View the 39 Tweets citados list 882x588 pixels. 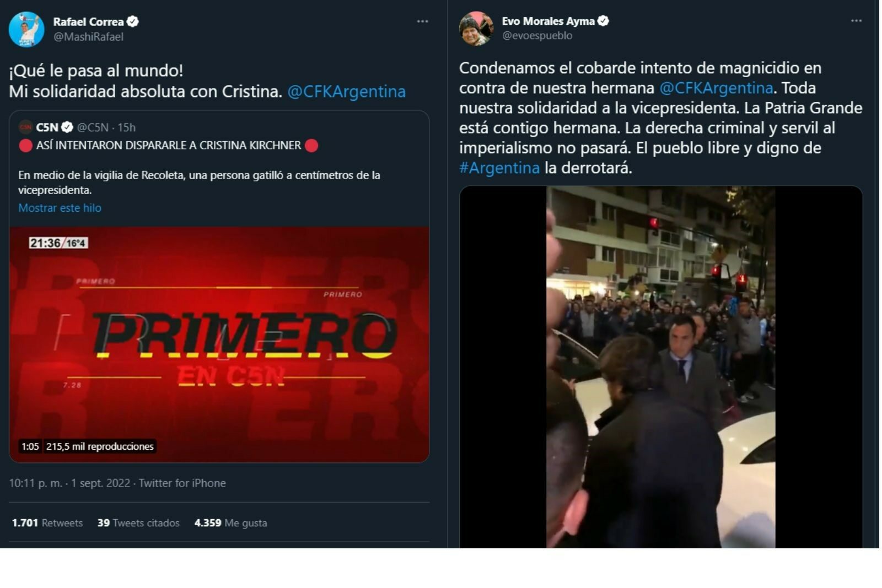pos(138,523)
